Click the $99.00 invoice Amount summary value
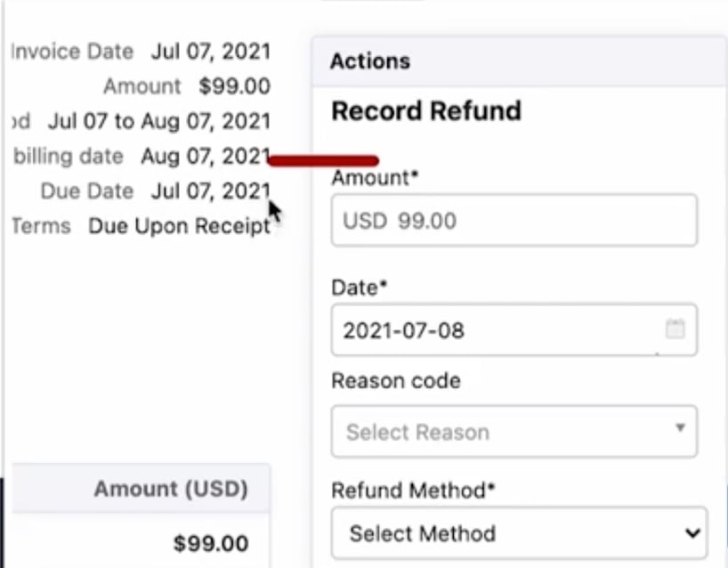 point(235,86)
